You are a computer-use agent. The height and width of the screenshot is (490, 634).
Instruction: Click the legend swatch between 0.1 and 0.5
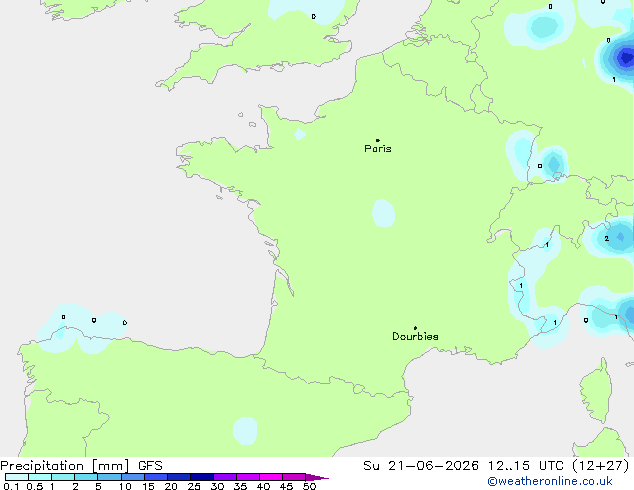[17, 477]
